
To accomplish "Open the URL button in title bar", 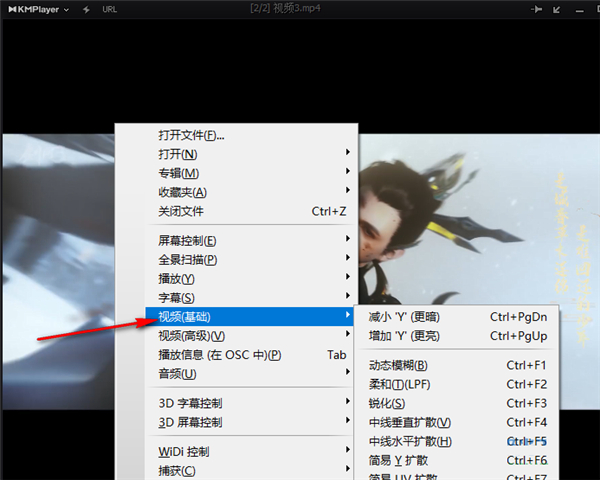I will click(109, 9).
